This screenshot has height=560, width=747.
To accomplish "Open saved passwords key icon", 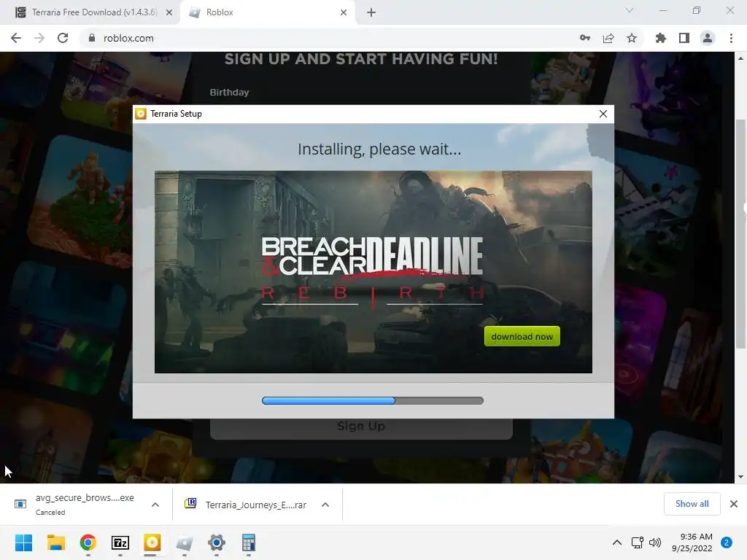I will click(585, 38).
